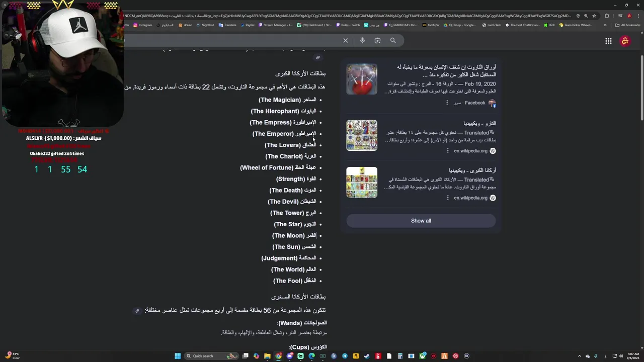Open the Major Arcana Wikipedia result title
Screen dimensions: 644x362
pos(472,170)
